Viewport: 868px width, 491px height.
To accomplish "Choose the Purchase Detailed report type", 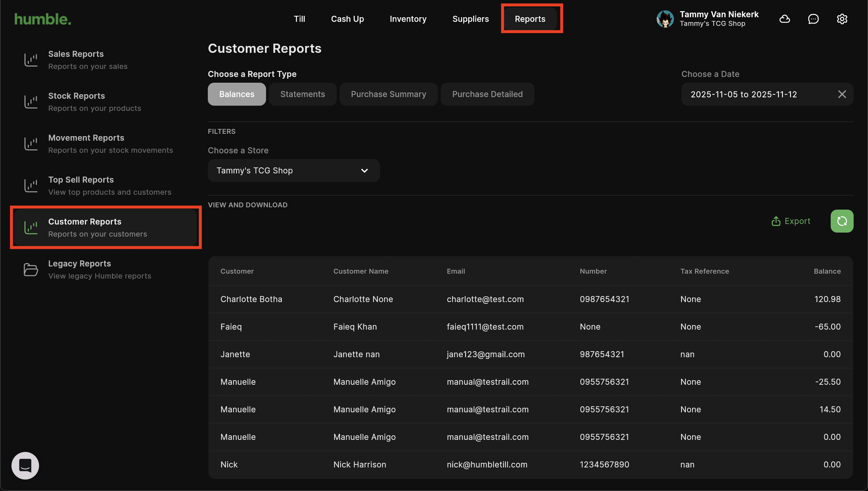I will pyautogui.click(x=487, y=94).
